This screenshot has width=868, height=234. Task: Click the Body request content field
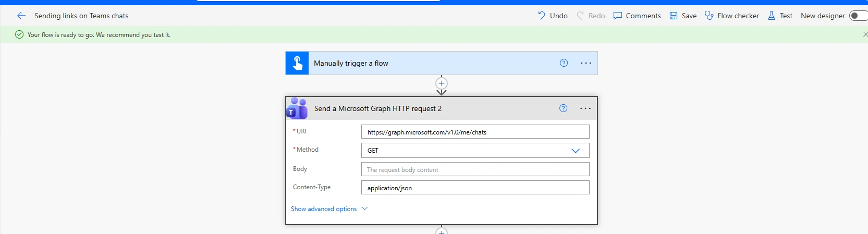(475, 169)
